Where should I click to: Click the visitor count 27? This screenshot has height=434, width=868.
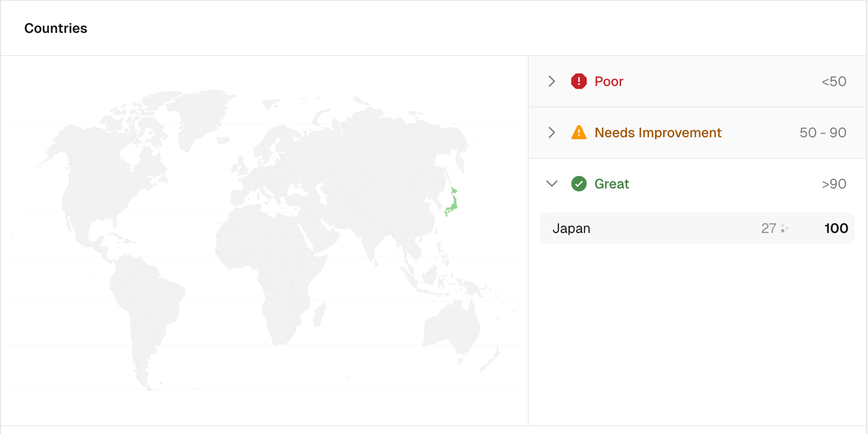pos(768,228)
